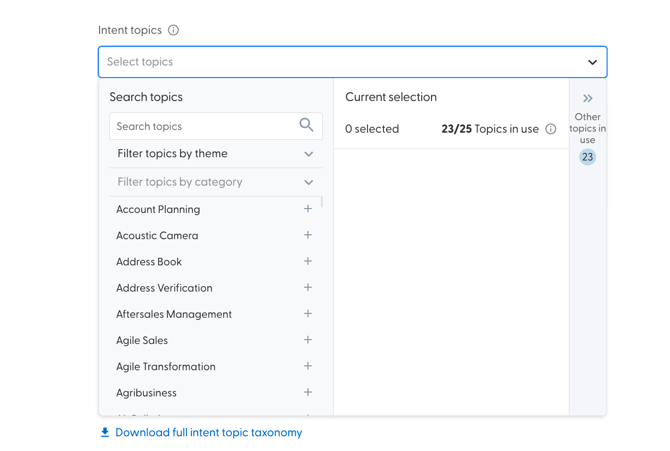The image size is (670, 451).
Task: Add Address Book topic via plus icon
Action: pos(308,261)
